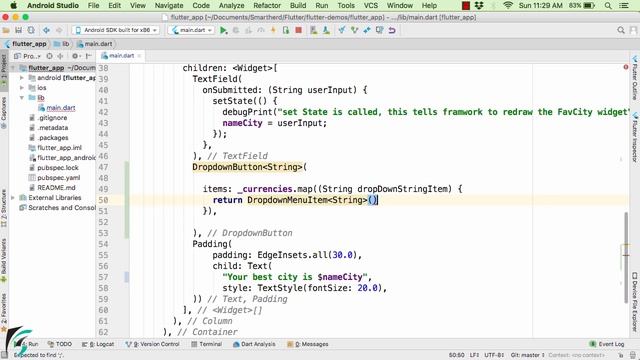
Task: Close the main.dart editor tab
Action: pyautogui.click(x=139, y=56)
